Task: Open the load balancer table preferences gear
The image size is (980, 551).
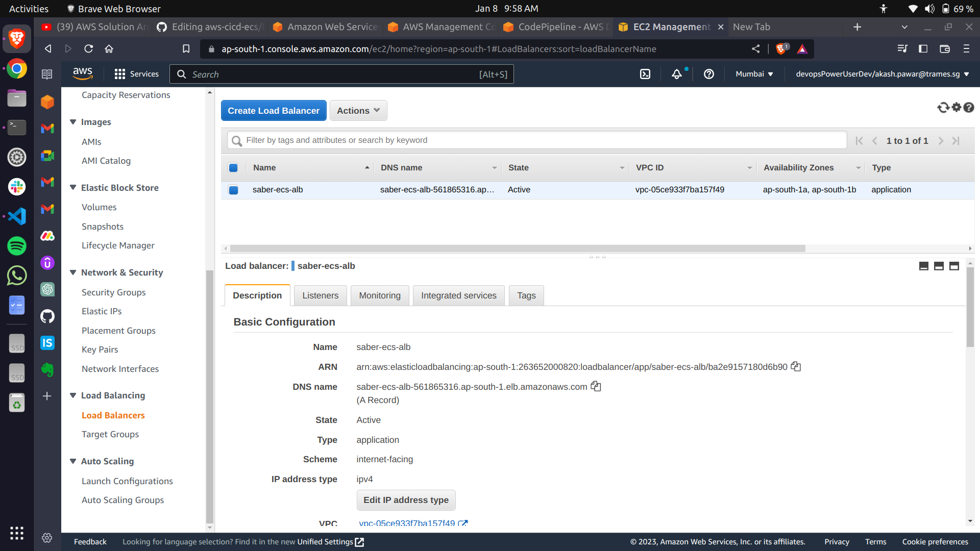Action: coord(956,107)
